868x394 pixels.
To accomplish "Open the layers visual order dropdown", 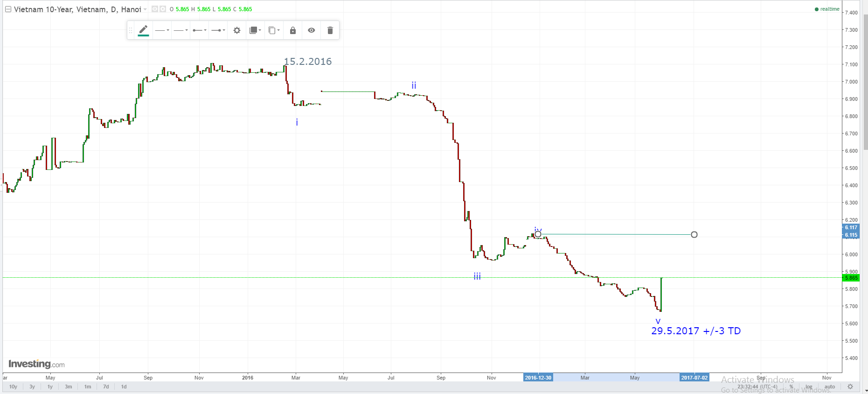I will tap(255, 30).
